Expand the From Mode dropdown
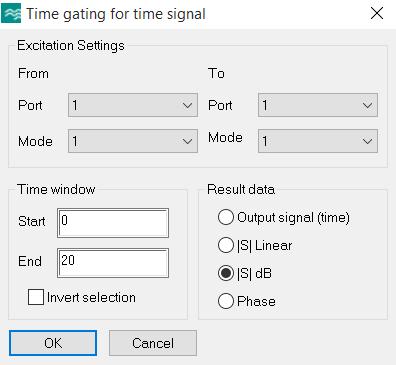Image resolution: width=396 pixels, height=365 pixels. (x=133, y=141)
